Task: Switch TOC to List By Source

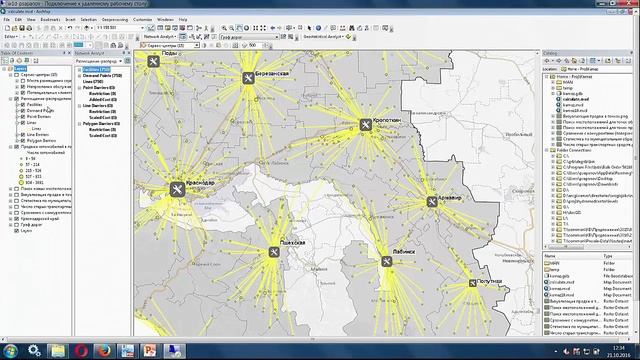Action: pyautogui.click(x=12, y=60)
